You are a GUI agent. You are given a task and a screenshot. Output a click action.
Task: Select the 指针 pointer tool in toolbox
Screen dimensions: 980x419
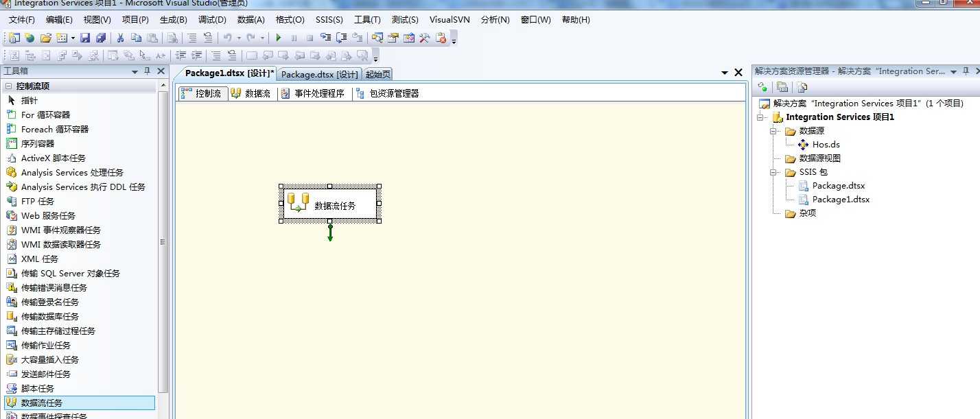79,100
